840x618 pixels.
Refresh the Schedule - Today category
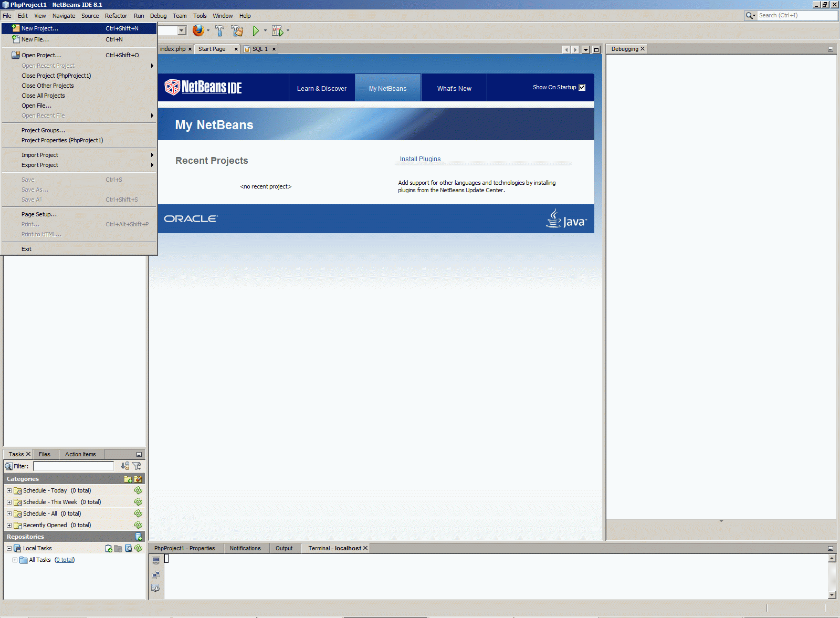point(138,490)
